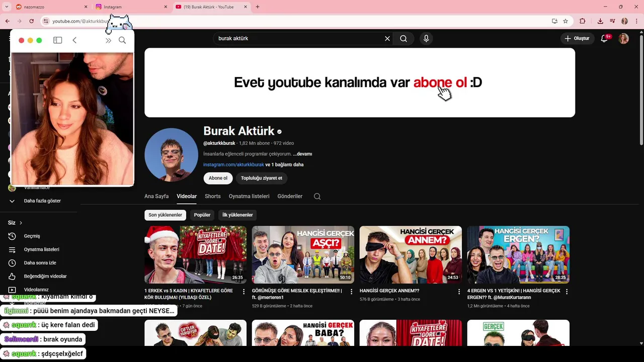Open the Chrome extensions puzzle icon

pos(583,21)
